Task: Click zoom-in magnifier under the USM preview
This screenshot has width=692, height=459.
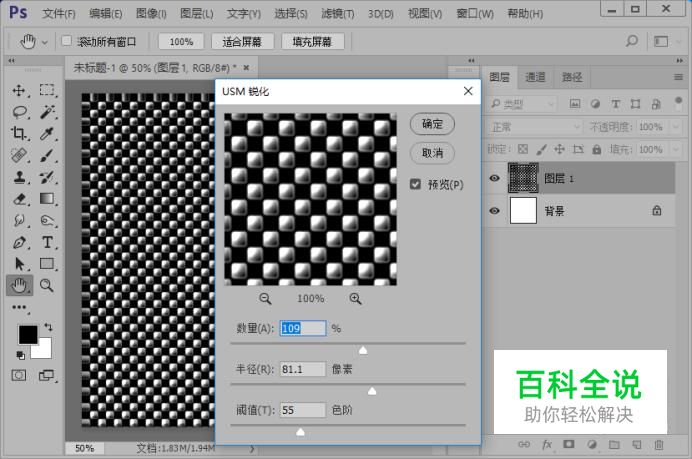Action: pos(355,298)
